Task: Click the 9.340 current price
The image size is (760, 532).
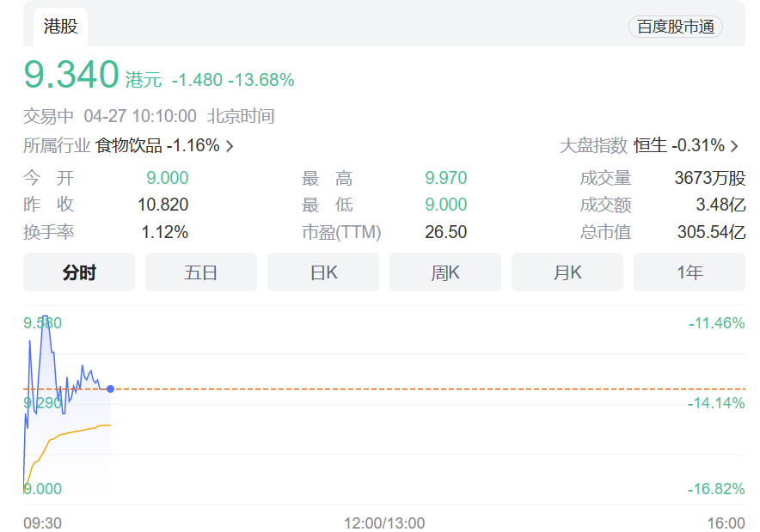Action: [x=70, y=75]
